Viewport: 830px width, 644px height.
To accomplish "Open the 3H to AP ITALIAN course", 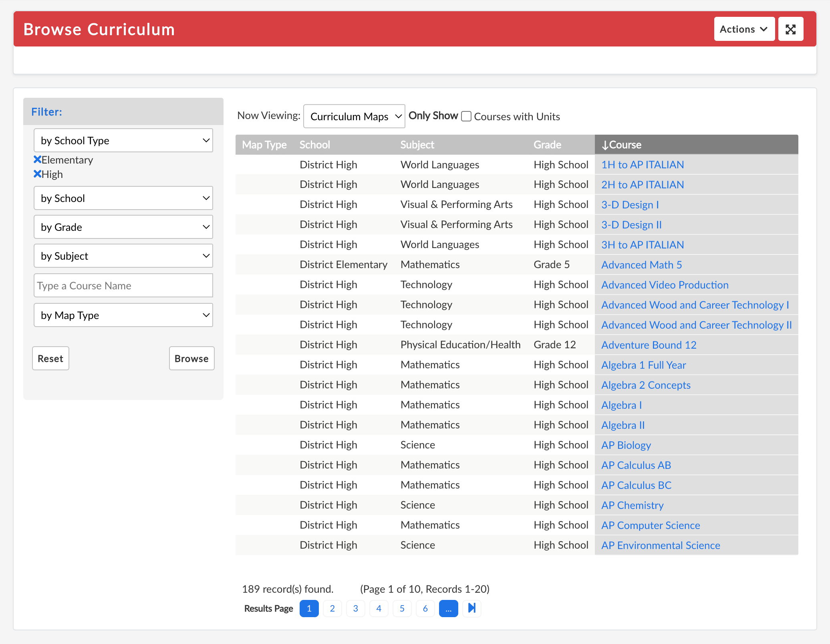I will (x=643, y=245).
